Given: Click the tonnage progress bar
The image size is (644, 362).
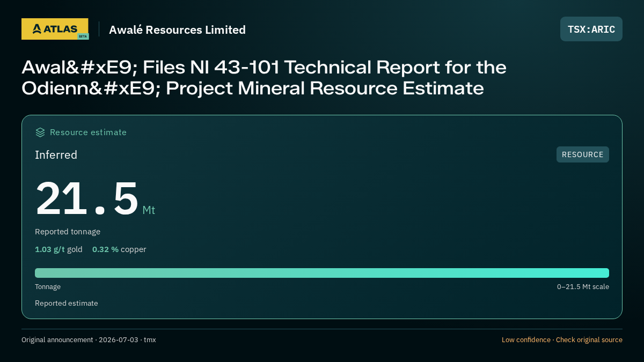Looking at the screenshot, I should click(x=322, y=273).
